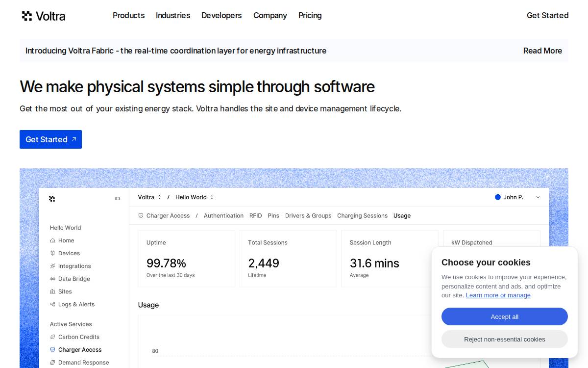Open the John P. user dropdown
This screenshot has height=368, width=588.
(x=517, y=197)
